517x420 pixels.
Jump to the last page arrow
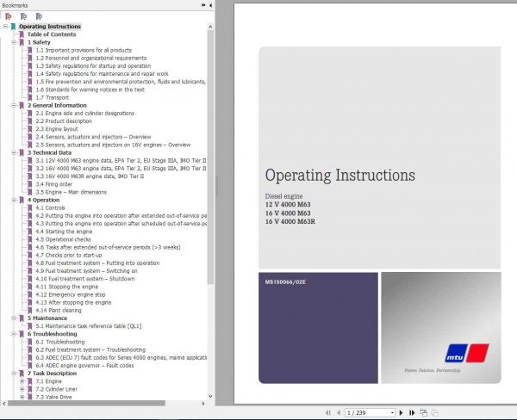click(412, 413)
